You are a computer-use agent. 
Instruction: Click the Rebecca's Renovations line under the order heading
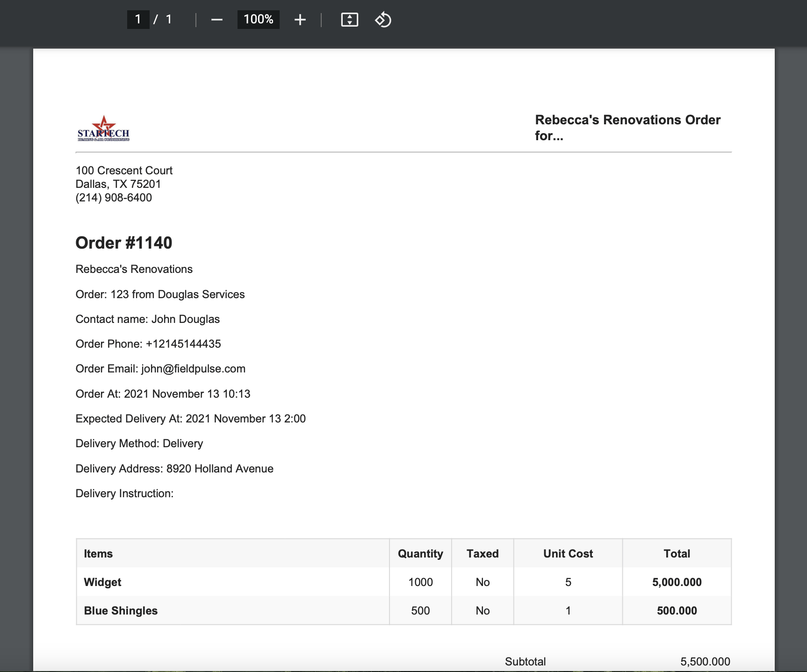coord(134,269)
